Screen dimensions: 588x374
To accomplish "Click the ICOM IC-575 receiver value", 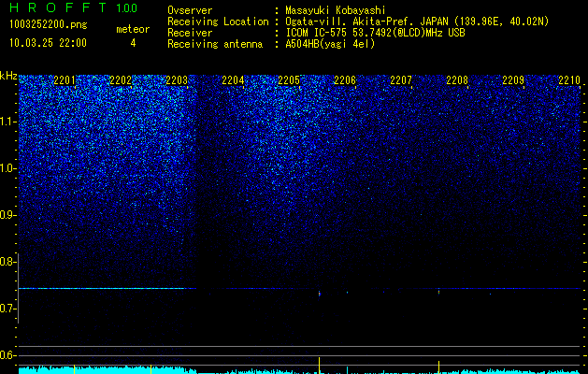I will [375, 33].
